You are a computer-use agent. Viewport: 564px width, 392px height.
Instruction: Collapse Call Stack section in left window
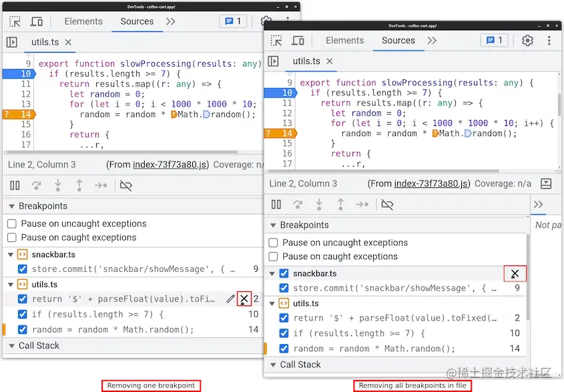[11, 345]
